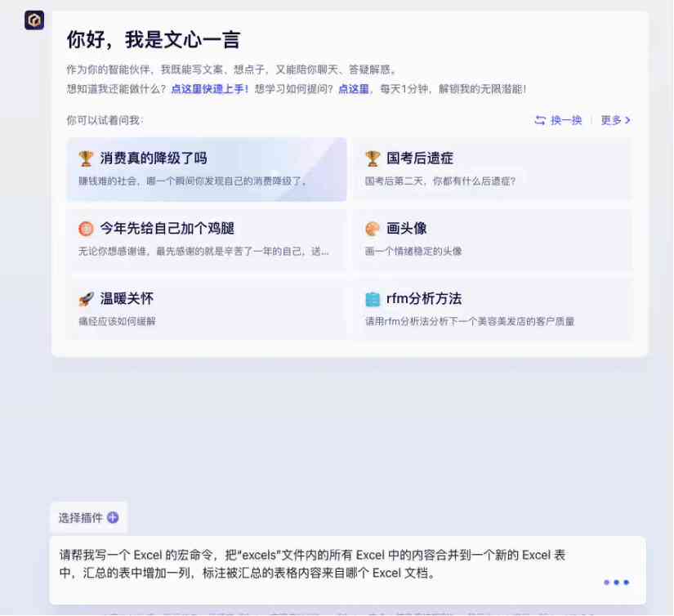Image resolution: width=674 pixels, height=616 pixels.
Task: Choose the 画头像 suggestion card
Action: [x=492, y=239]
